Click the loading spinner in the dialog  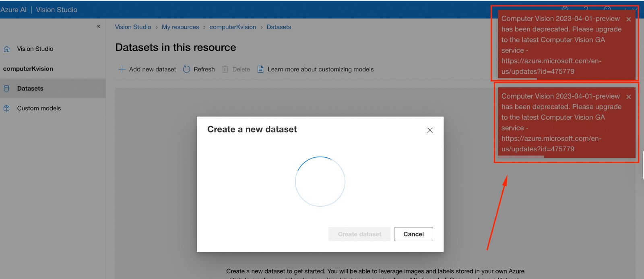(320, 182)
